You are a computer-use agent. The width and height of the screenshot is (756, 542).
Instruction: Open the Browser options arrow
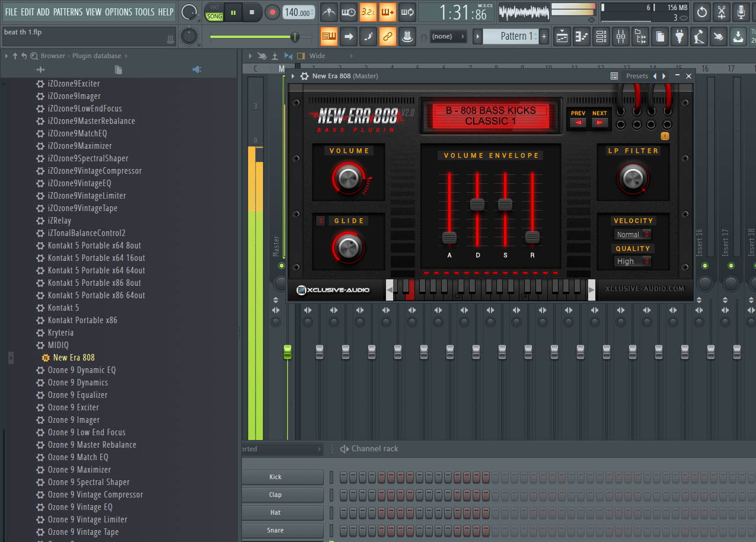tap(7, 56)
